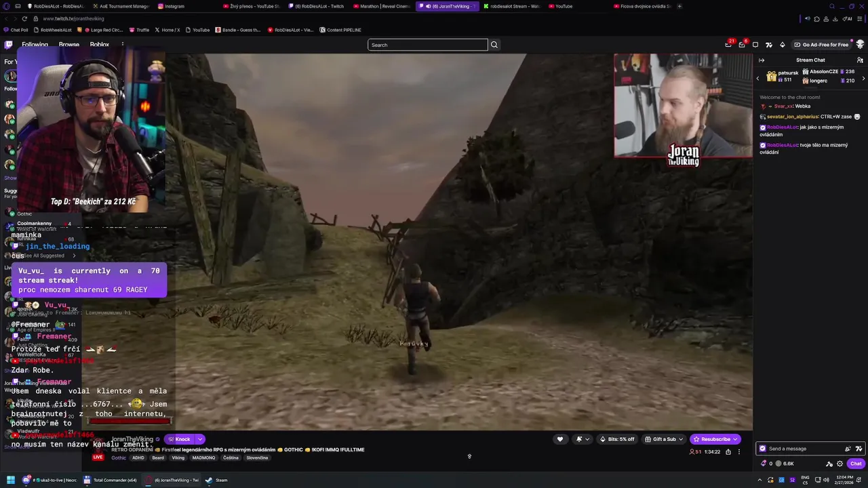Open the Following nav tab

tap(35, 45)
